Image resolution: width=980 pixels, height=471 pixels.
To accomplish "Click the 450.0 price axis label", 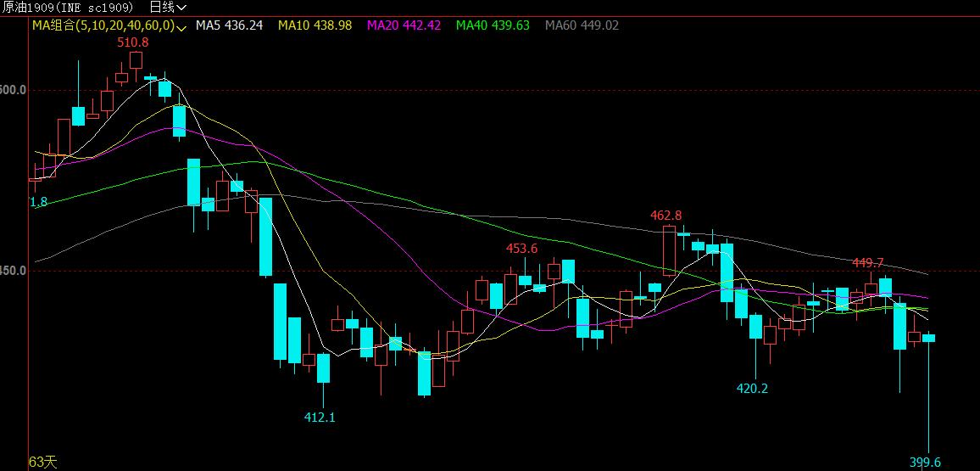I will [14, 271].
